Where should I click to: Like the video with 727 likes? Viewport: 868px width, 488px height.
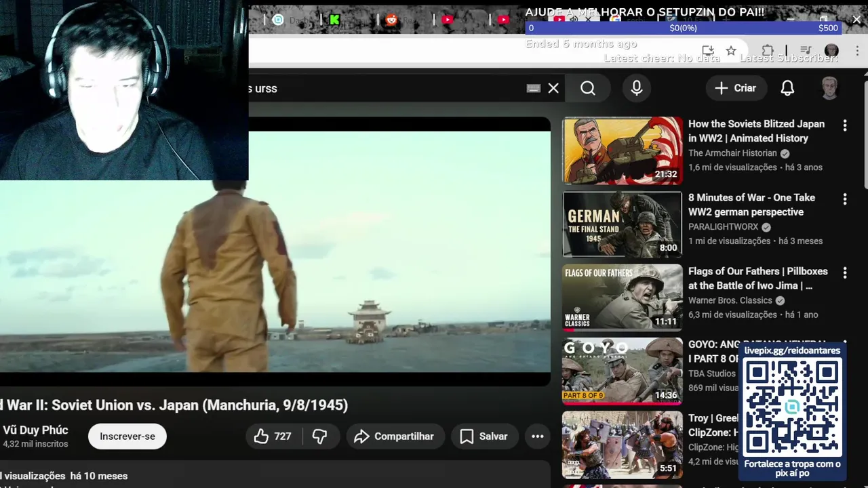[x=273, y=436]
